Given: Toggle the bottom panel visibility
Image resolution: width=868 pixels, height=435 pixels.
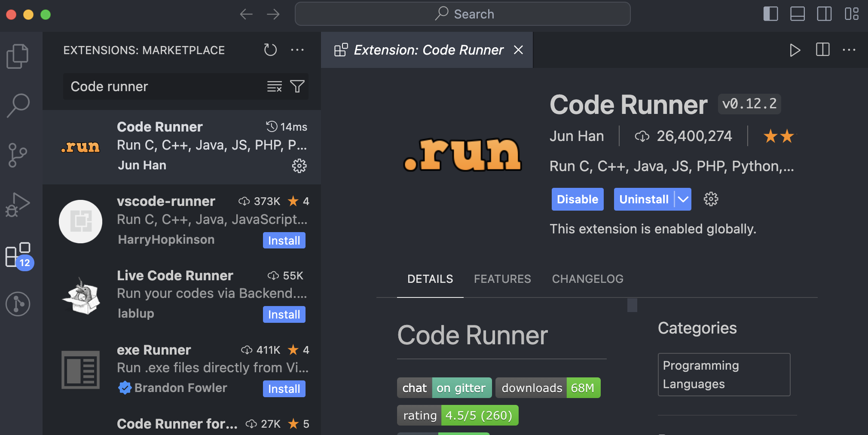Looking at the screenshot, I should [798, 14].
